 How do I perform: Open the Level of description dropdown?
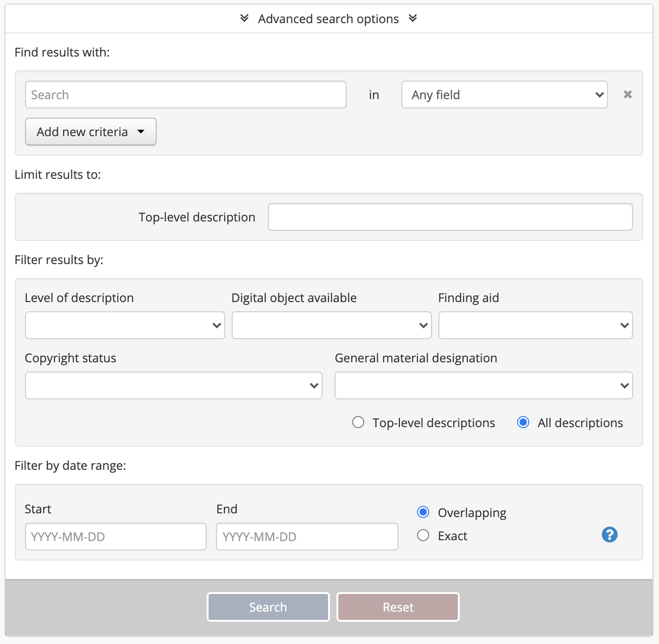[125, 325]
